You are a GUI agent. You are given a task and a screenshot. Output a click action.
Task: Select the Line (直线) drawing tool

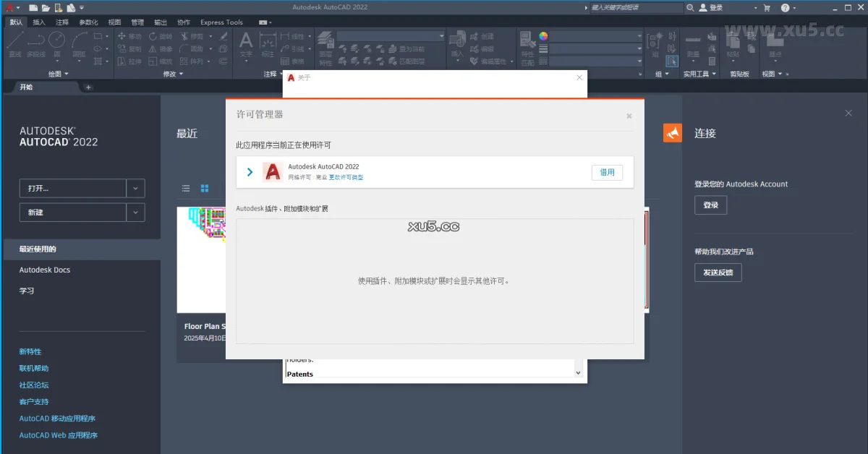(x=14, y=43)
